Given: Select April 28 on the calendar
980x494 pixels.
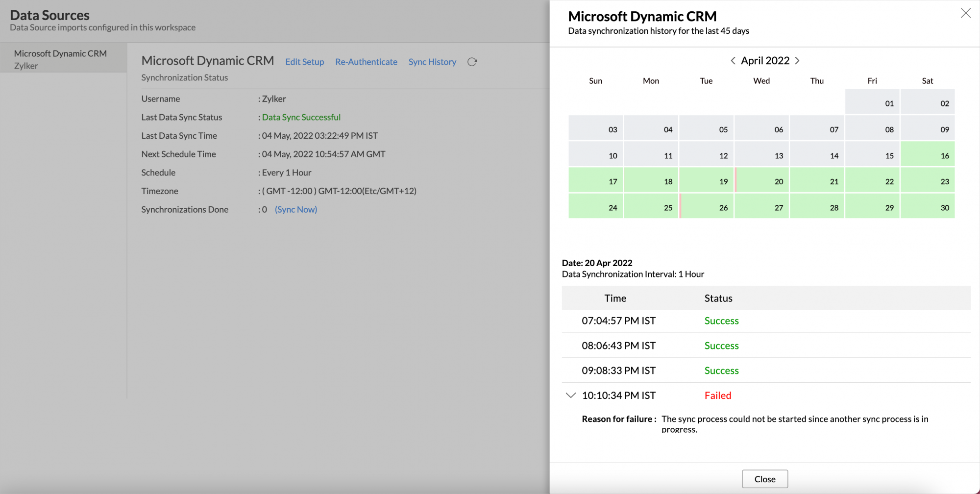Looking at the screenshot, I should 817,206.
